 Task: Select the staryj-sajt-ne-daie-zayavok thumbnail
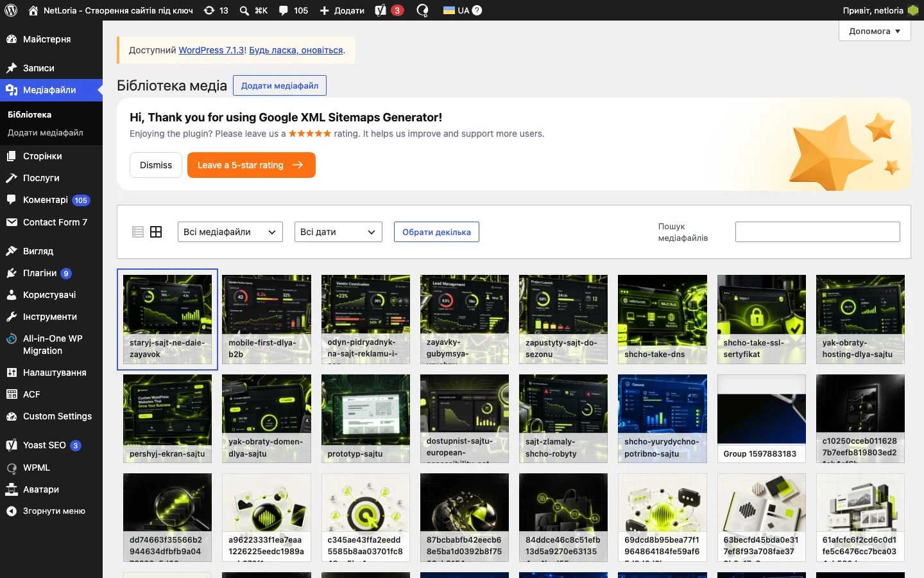pos(167,320)
